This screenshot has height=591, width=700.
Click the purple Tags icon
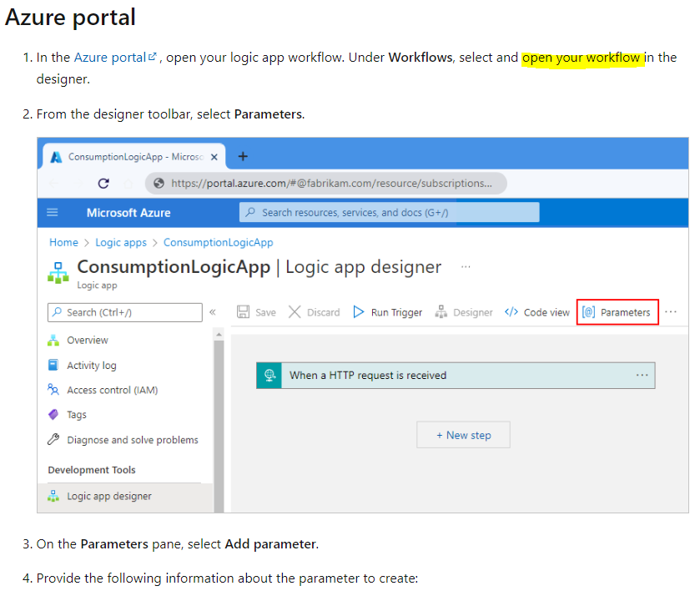[53, 415]
